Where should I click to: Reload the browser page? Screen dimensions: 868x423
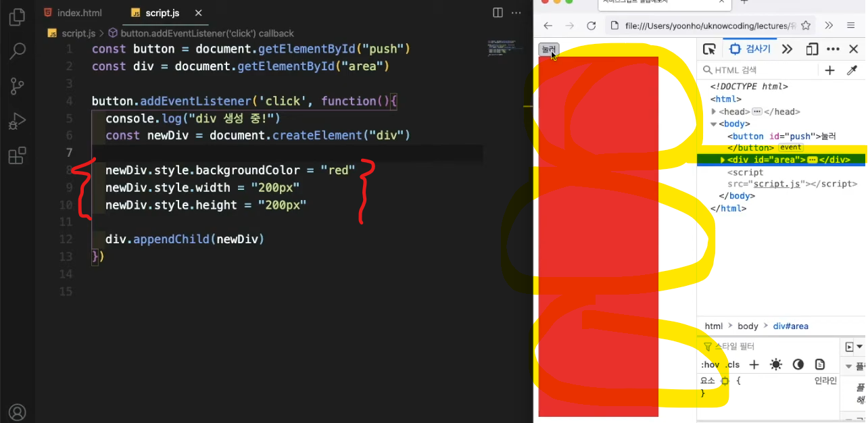592,26
